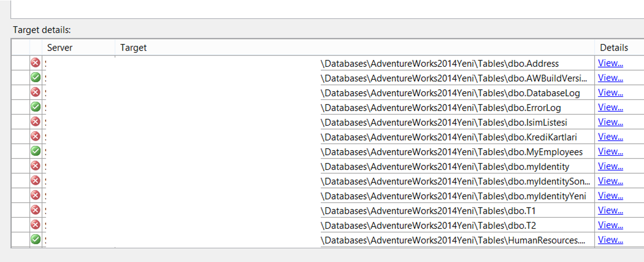
Task: Open View details link for dbo.Address
Action: click(611, 63)
